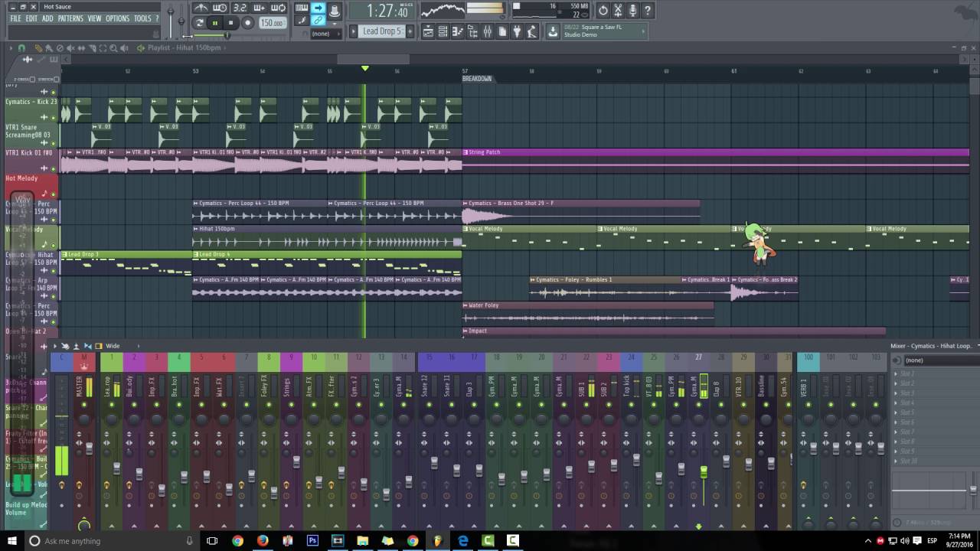Select the stamp tool in the top toolbar
The height and width of the screenshot is (551, 980).
(335, 10)
